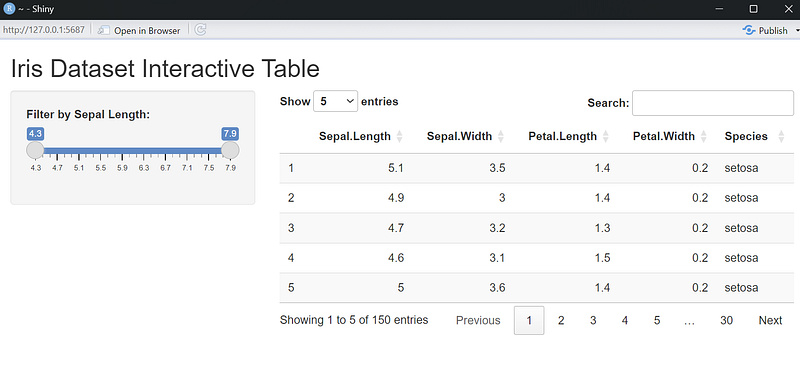Jump to page 30 in pagination
The image size is (800, 390).
727,321
